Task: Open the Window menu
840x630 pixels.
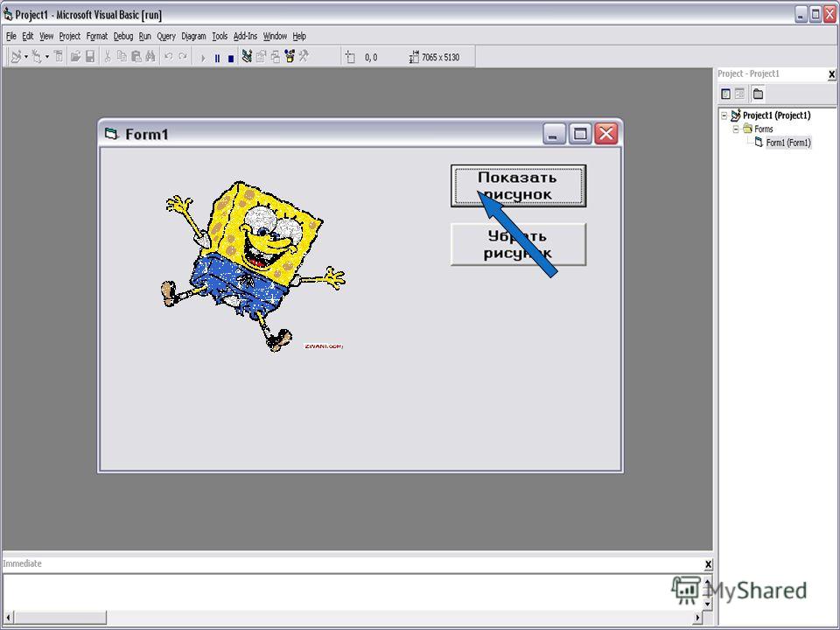Action: [x=275, y=37]
